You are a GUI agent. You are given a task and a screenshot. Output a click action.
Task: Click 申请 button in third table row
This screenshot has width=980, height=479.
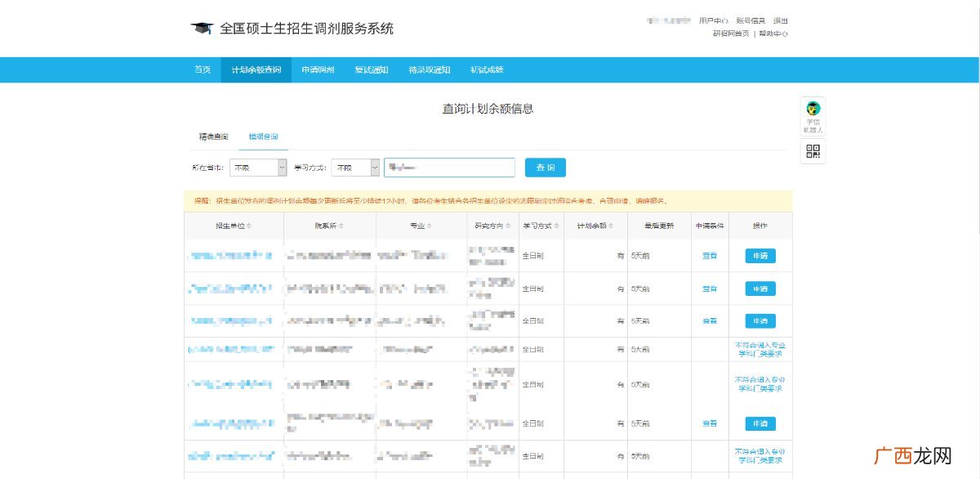pos(760,321)
